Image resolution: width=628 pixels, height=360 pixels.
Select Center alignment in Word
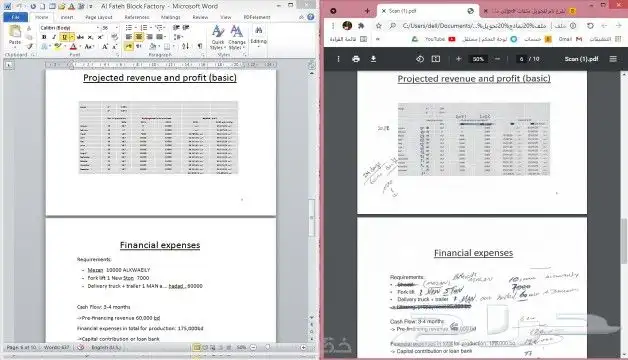(139, 37)
